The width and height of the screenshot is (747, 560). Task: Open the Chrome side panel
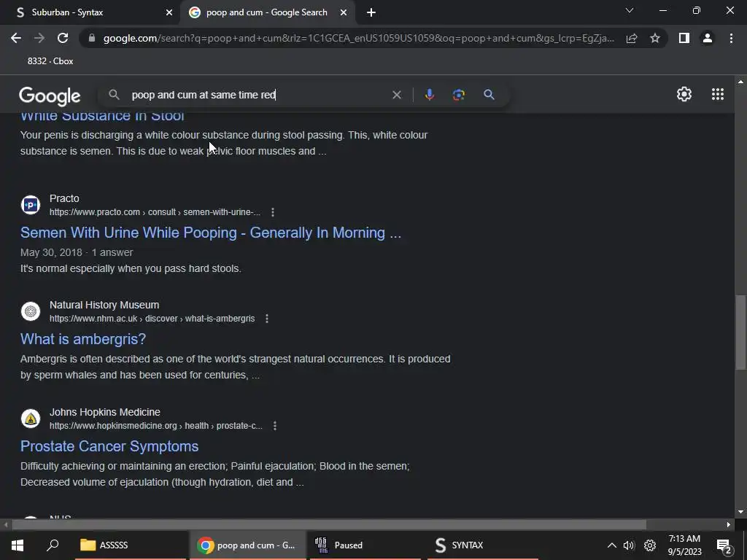point(684,38)
